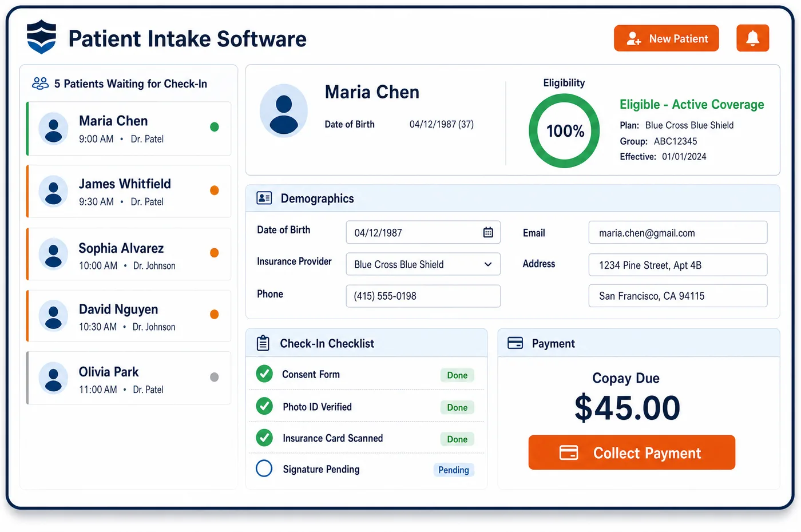The image size is (801, 532).
Task: Click the Email field maria.chen@gmail.com
Action: point(678,233)
